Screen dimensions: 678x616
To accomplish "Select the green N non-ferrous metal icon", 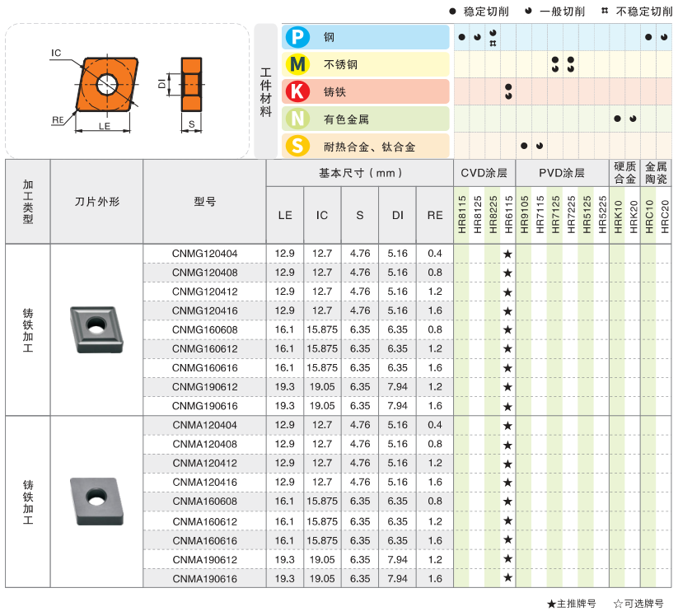I will 297,119.
